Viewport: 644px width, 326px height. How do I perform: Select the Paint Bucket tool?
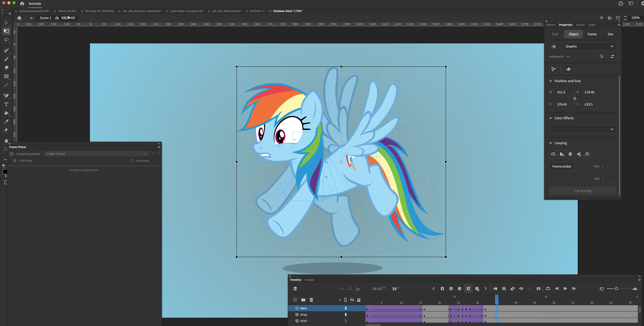pos(6,113)
